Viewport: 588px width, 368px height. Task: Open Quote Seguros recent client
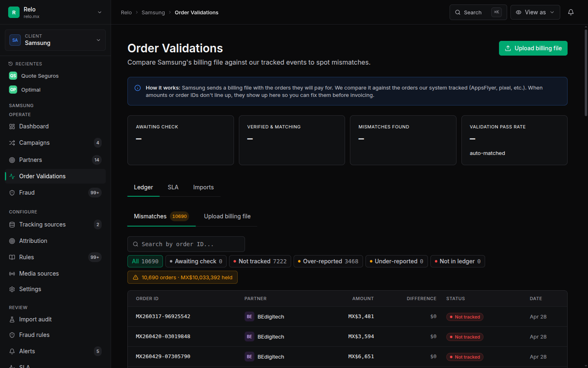coord(55,76)
